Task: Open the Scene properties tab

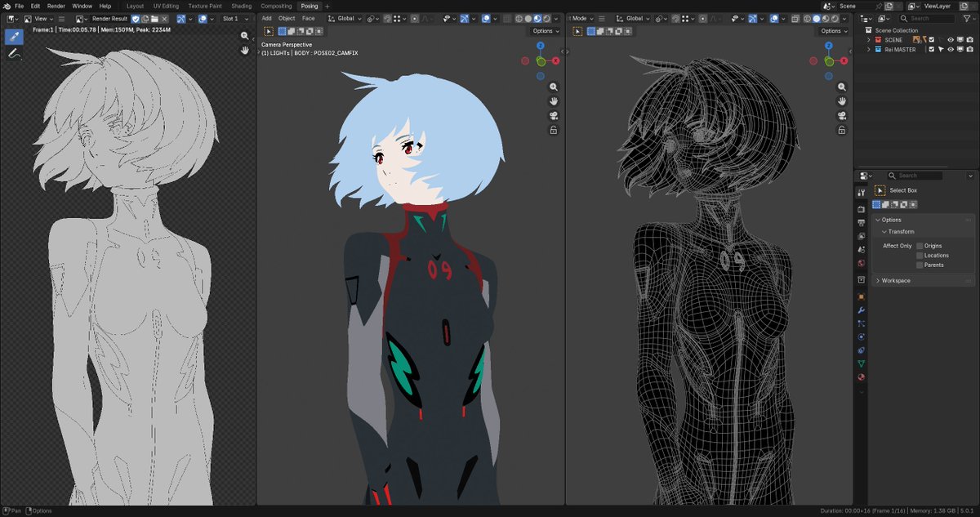Action: pos(861,249)
